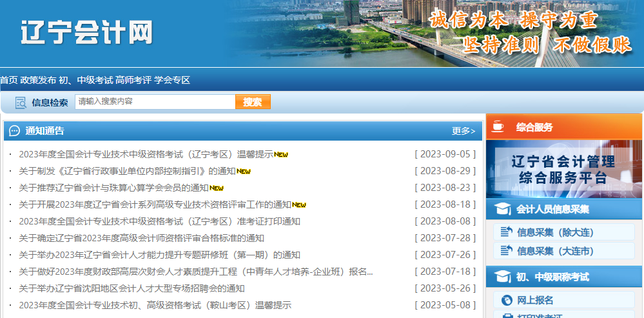This screenshot has width=644, height=318.
Task: Click the date [ 2023-08-18 ]
Action: coord(445,204)
